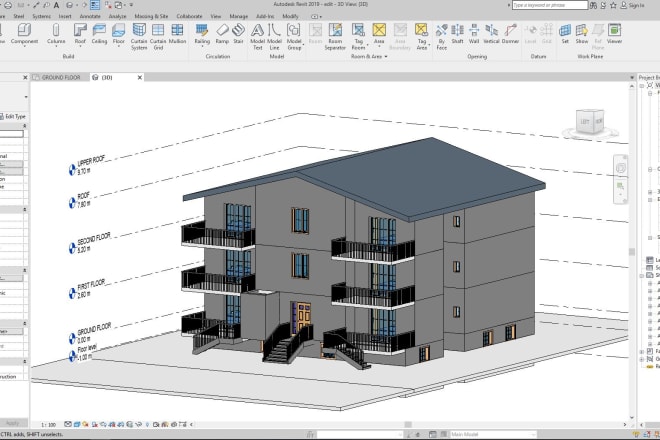
Task: Open the work plane Viewer
Action: coord(614,33)
